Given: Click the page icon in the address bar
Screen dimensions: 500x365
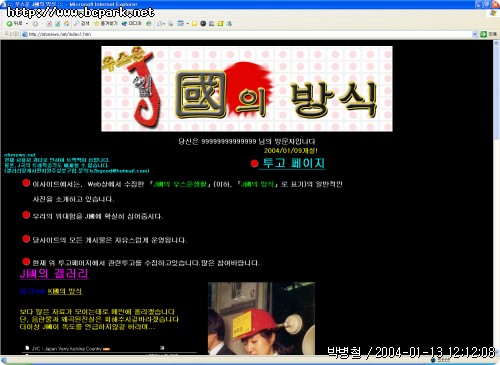Looking at the screenshot, I should pos(24,34).
